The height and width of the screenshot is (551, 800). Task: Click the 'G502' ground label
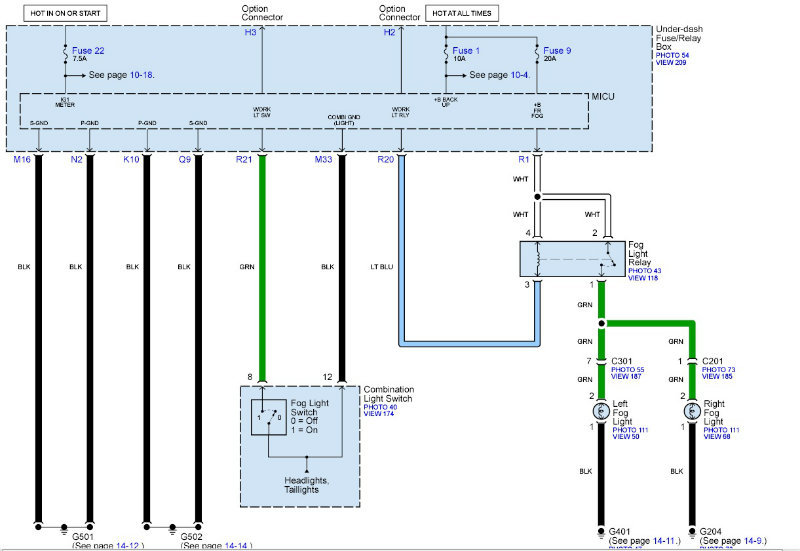pyautogui.click(x=192, y=537)
